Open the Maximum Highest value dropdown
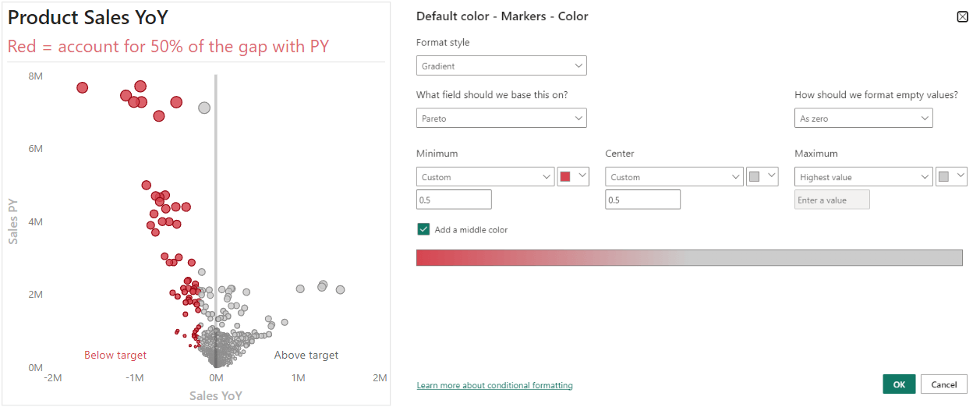Image resolution: width=980 pixels, height=407 pixels. click(x=863, y=177)
